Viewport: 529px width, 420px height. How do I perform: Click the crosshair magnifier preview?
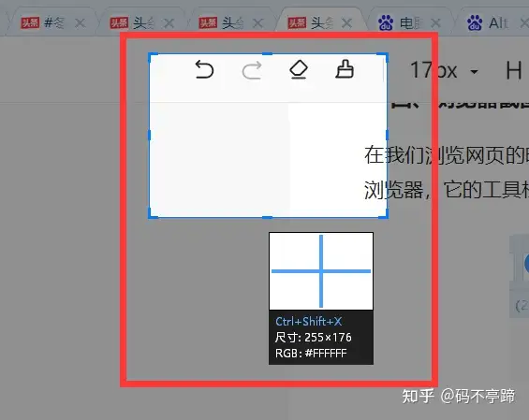(x=321, y=271)
